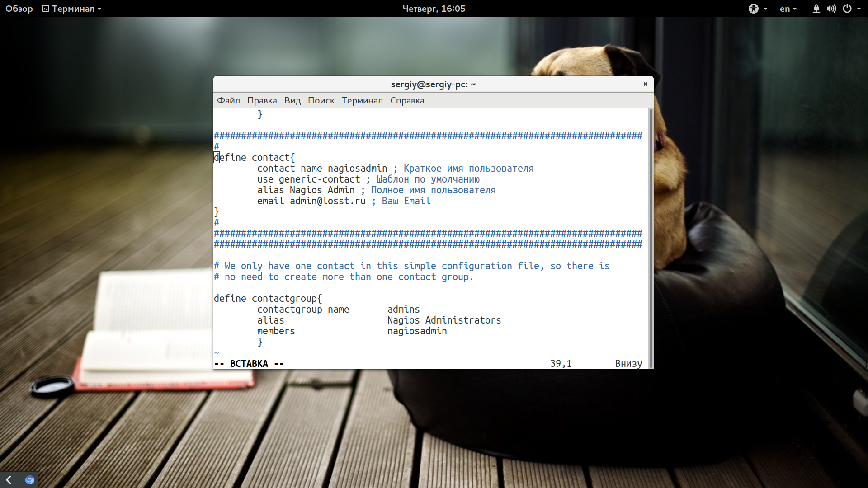Click the terminal vertical scrollbar
The image size is (868, 488).
[x=651, y=238]
